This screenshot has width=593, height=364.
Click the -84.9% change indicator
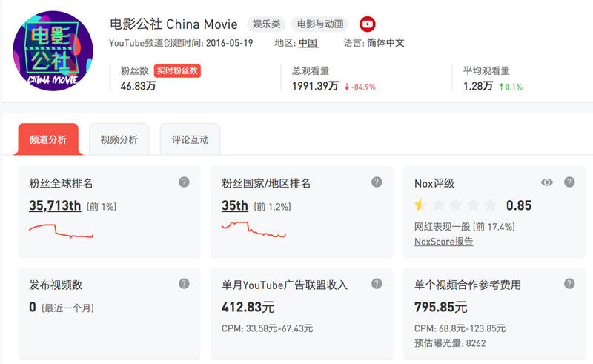click(360, 87)
